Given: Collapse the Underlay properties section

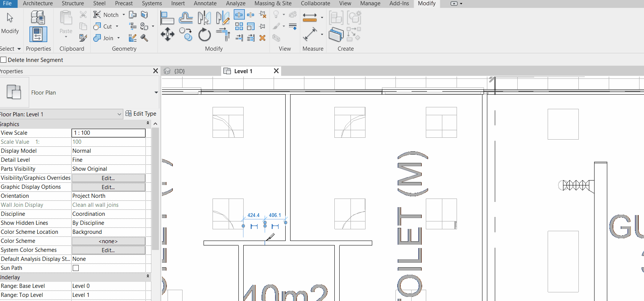Looking at the screenshot, I should tap(148, 276).
